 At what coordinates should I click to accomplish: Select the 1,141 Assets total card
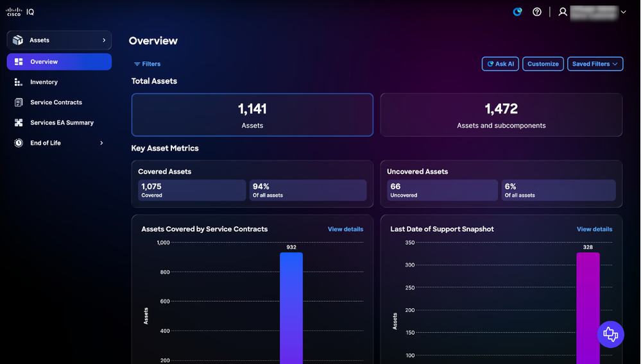coord(252,115)
